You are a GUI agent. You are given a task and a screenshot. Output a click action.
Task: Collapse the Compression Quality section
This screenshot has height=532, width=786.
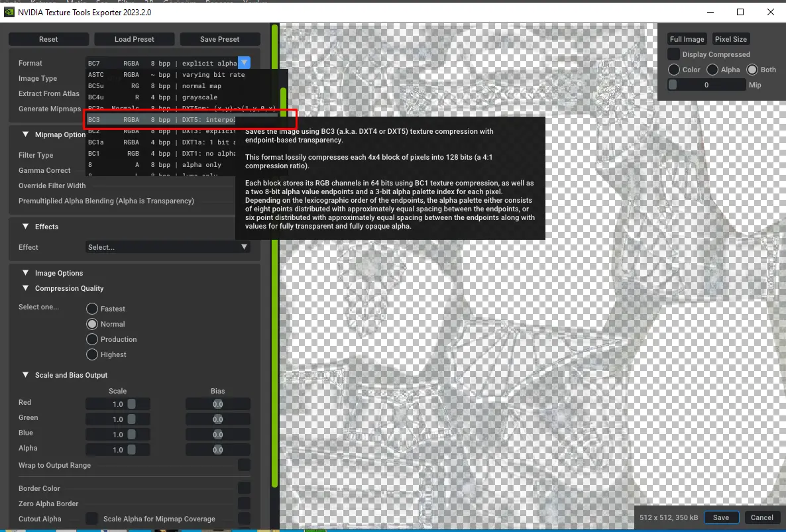[25, 288]
